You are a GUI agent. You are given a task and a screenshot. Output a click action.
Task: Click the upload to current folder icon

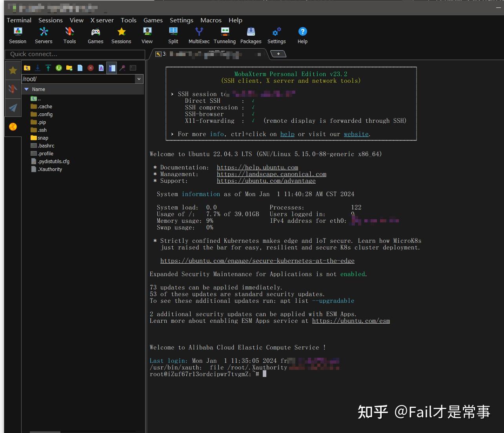(48, 68)
